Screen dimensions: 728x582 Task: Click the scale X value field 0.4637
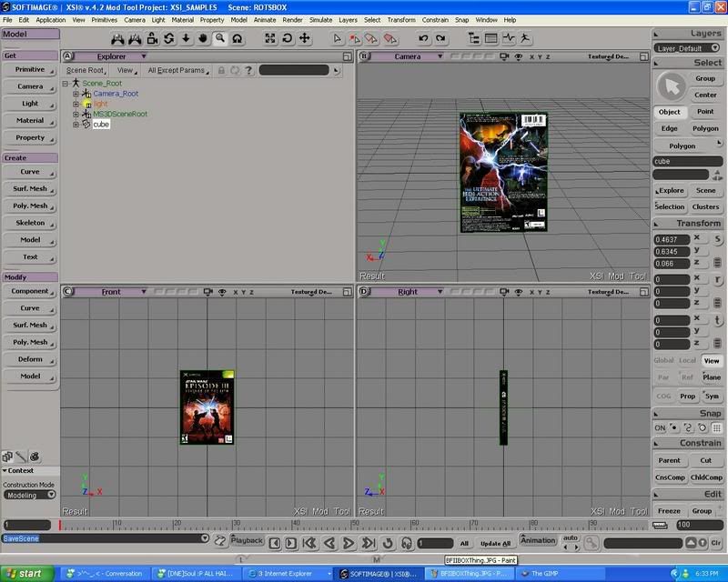coord(672,239)
